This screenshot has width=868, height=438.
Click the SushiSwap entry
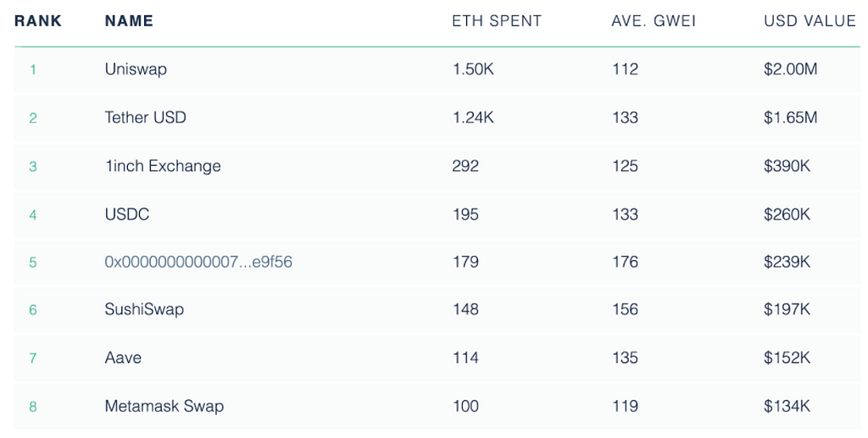[144, 309]
